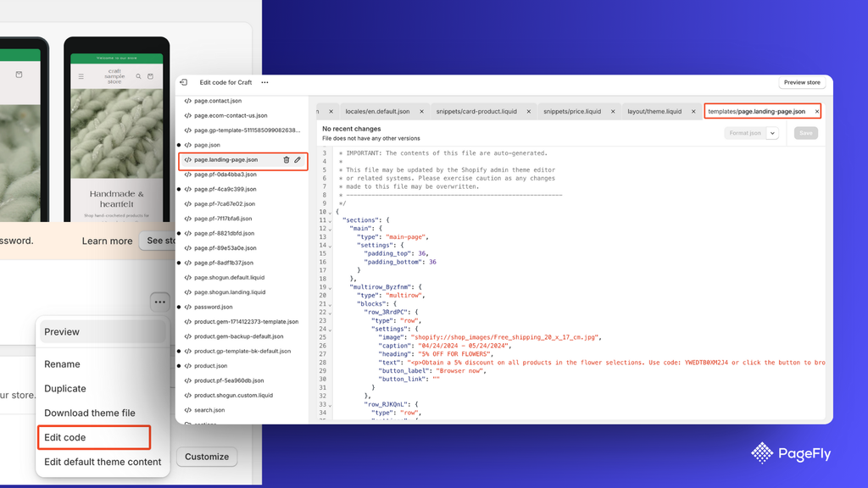
Task: Select page.landing-page.json in file list
Action: pos(225,160)
